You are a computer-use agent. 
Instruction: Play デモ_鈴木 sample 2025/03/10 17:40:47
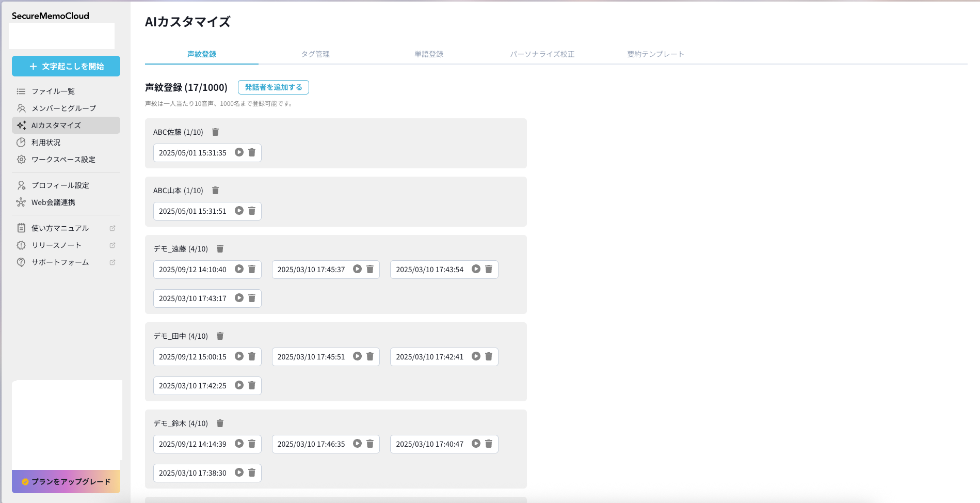476,444
